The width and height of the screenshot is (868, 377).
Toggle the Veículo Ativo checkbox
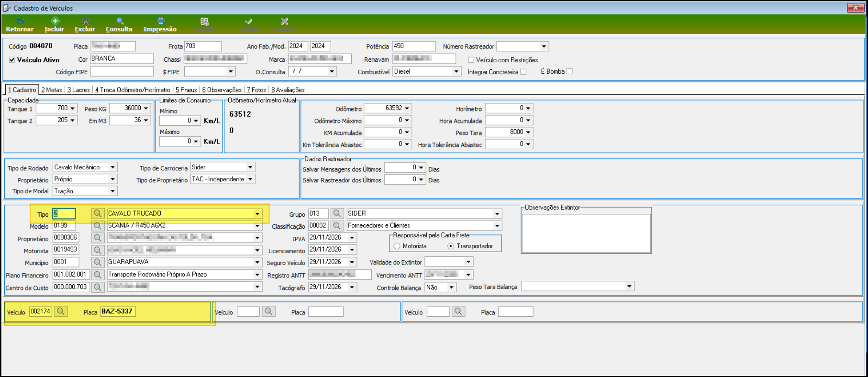coord(12,60)
